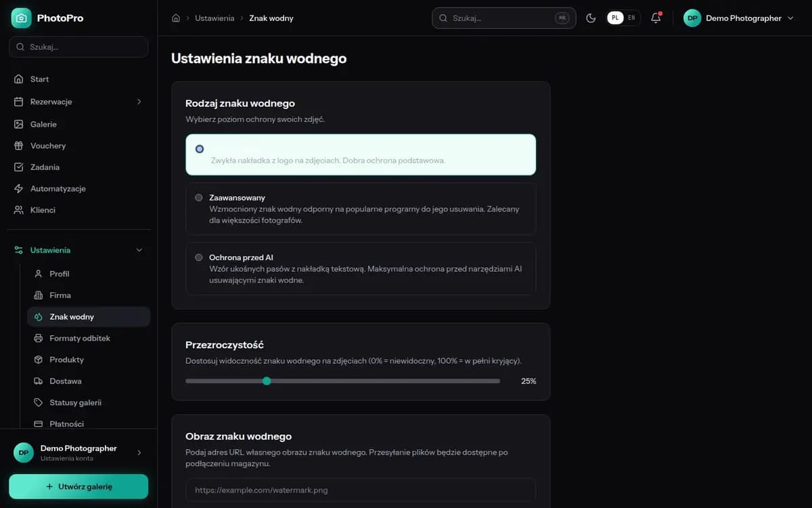Select the Zaawansowany watermark radio option
This screenshot has height=508, width=812.
(x=199, y=198)
